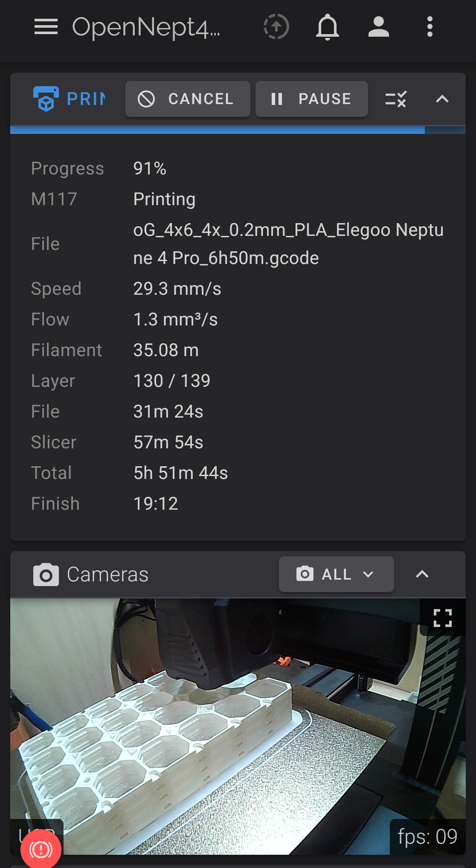
Task: Open the three-dot overflow menu
Action: (430, 27)
